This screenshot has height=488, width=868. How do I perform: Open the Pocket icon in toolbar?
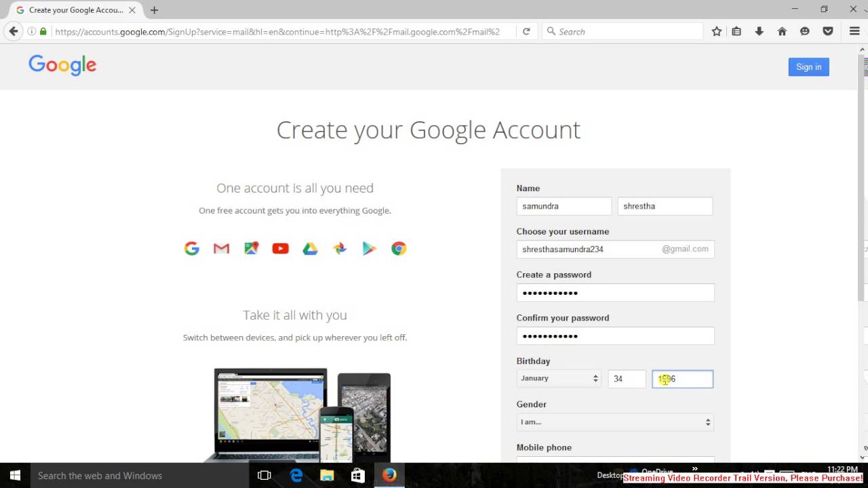click(x=828, y=31)
